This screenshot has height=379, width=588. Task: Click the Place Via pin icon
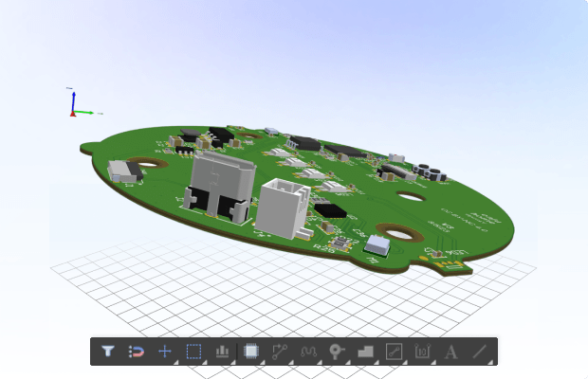tap(337, 352)
